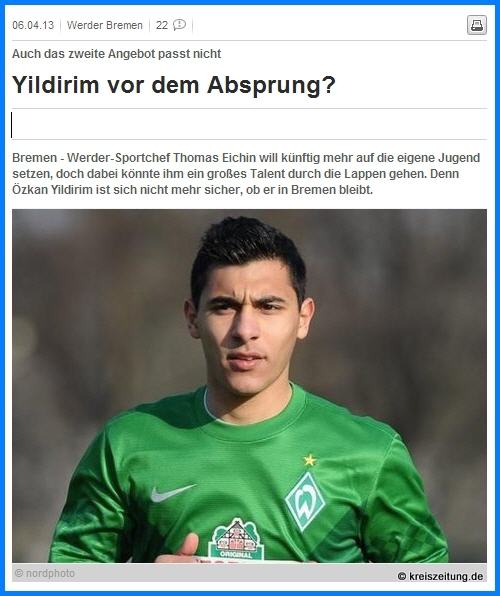500x596 pixels.
Task: Select the comment count 22
Action: [162, 25]
